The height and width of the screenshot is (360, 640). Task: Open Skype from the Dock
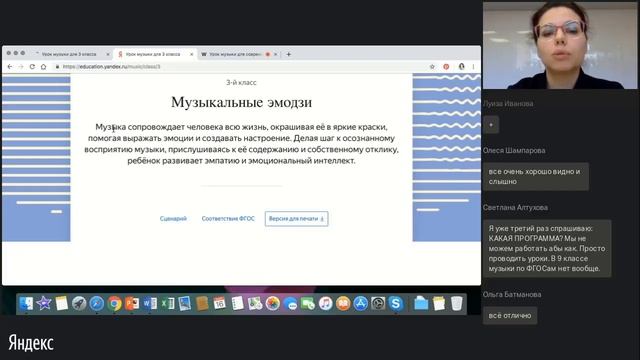click(x=396, y=304)
